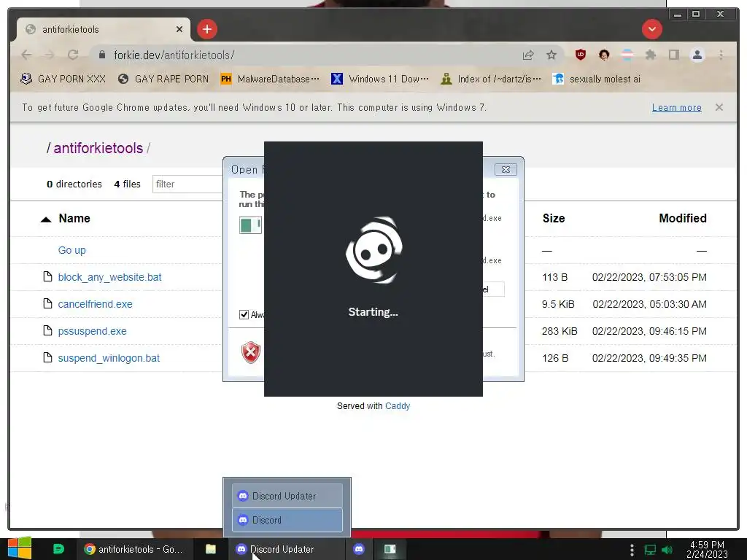
Task: Click the file icon beside pssuspend.exe
Action: tap(47, 330)
